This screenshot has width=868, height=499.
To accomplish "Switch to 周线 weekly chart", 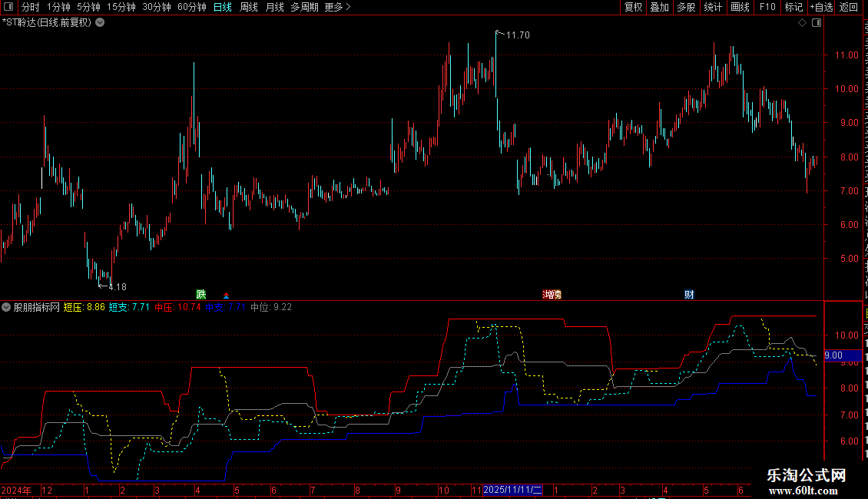I will click(249, 7).
